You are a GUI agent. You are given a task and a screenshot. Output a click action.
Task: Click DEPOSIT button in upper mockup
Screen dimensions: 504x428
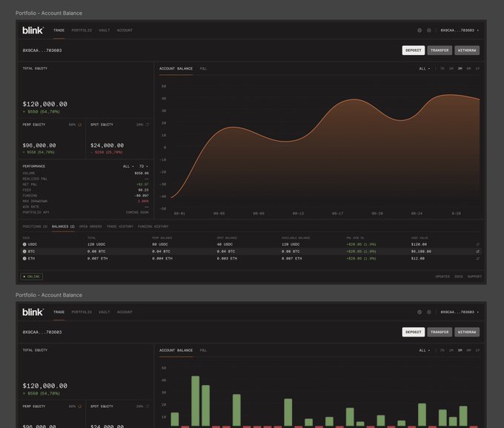[x=414, y=50]
